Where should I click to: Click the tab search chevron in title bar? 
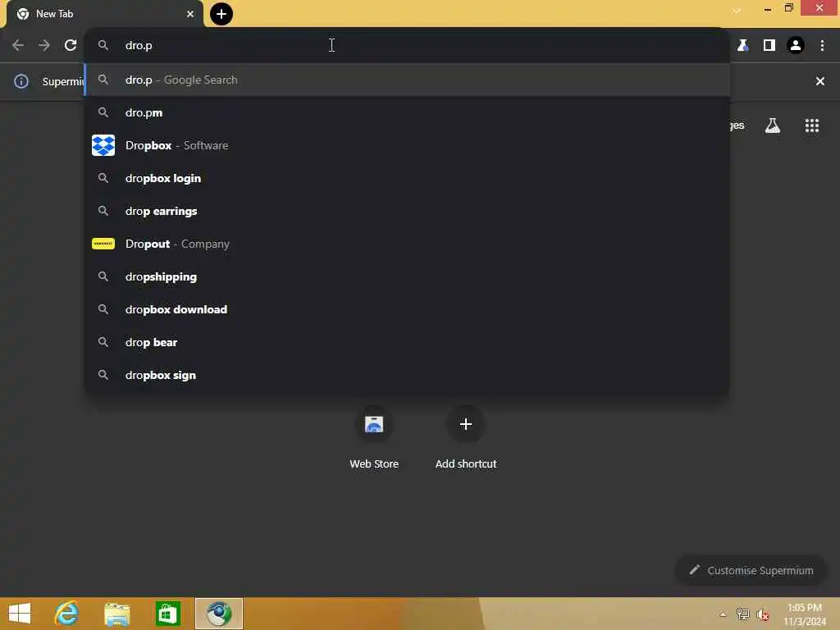737,10
